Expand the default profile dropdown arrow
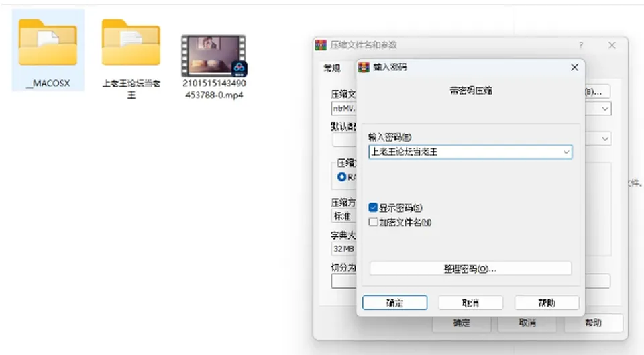644x355 pixels. [x=605, y=139]
